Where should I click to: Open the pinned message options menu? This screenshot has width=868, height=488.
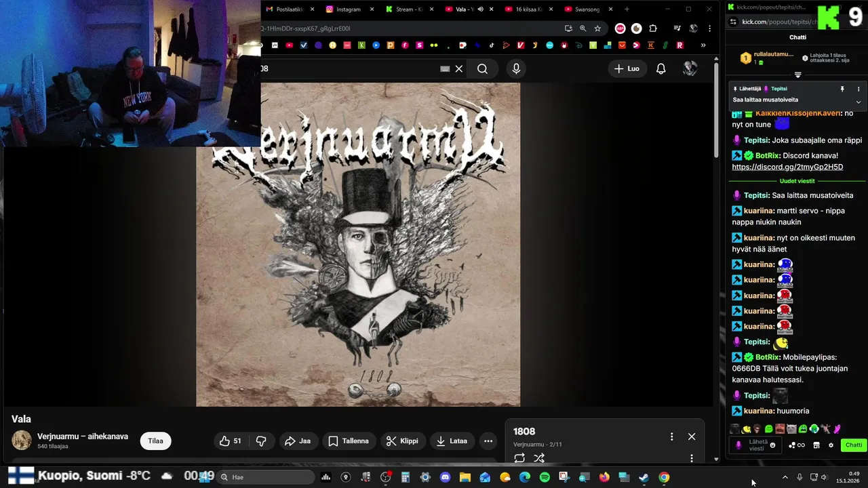[858, 89]
